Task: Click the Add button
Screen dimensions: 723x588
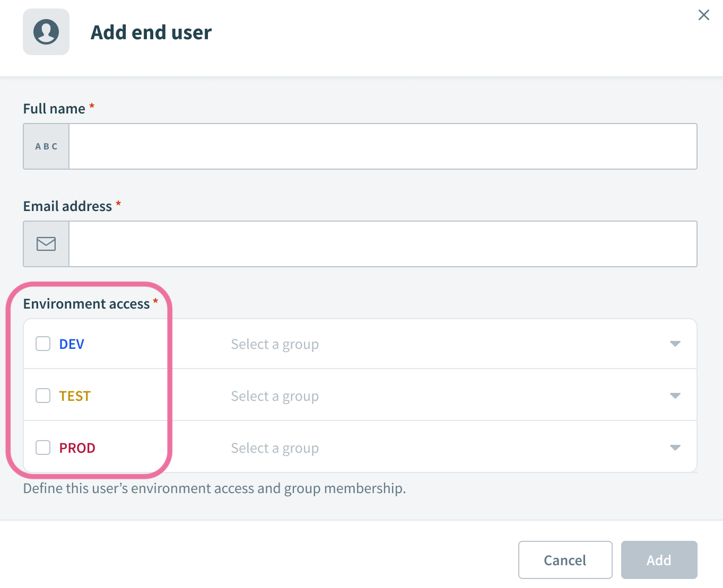Action: click(659, 560)
